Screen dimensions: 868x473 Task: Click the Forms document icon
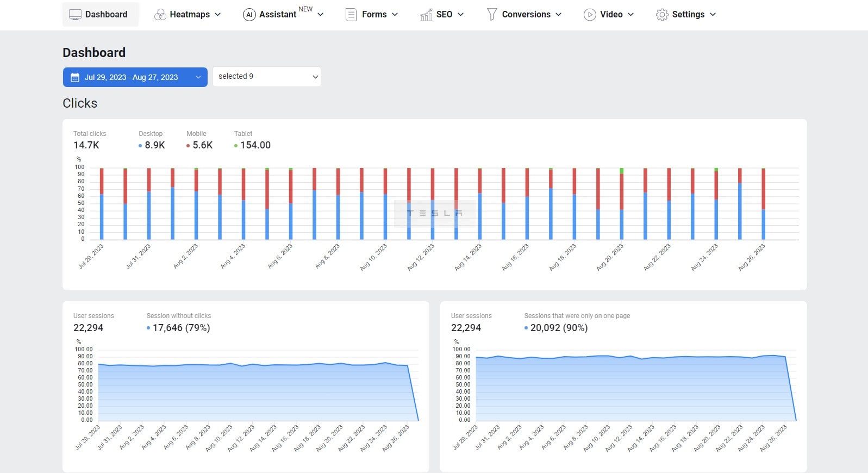point(351,15)
